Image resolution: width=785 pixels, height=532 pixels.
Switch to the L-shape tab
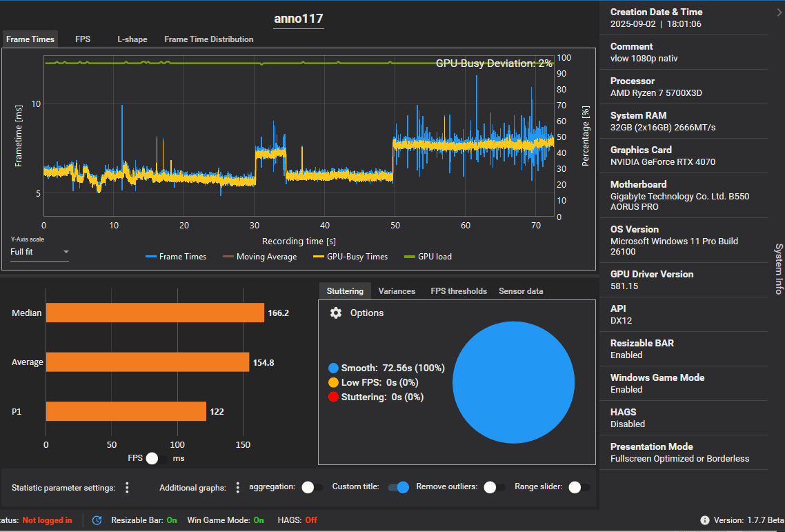132,39
